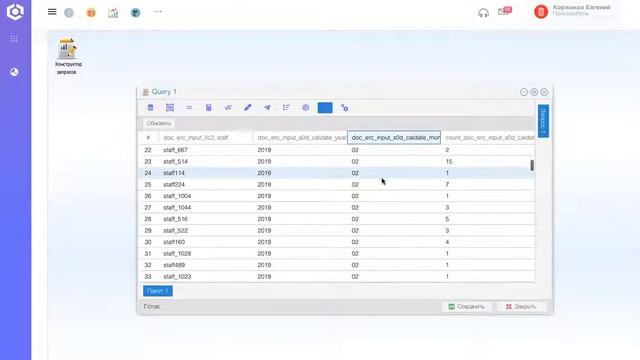Screen dimensions: 640x360
Task: Click the square root formula toolbar icon
Action: click(228, 108)
